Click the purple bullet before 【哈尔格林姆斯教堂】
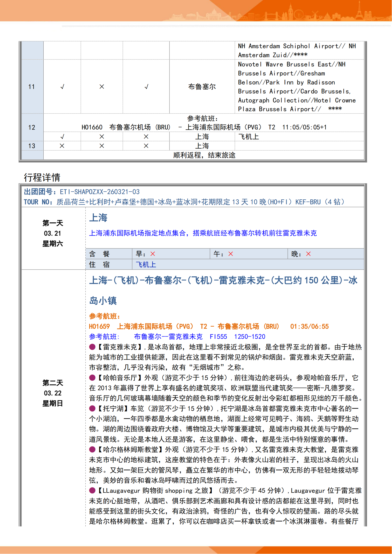Screen dimensions: 392x554 coord(92,450)
